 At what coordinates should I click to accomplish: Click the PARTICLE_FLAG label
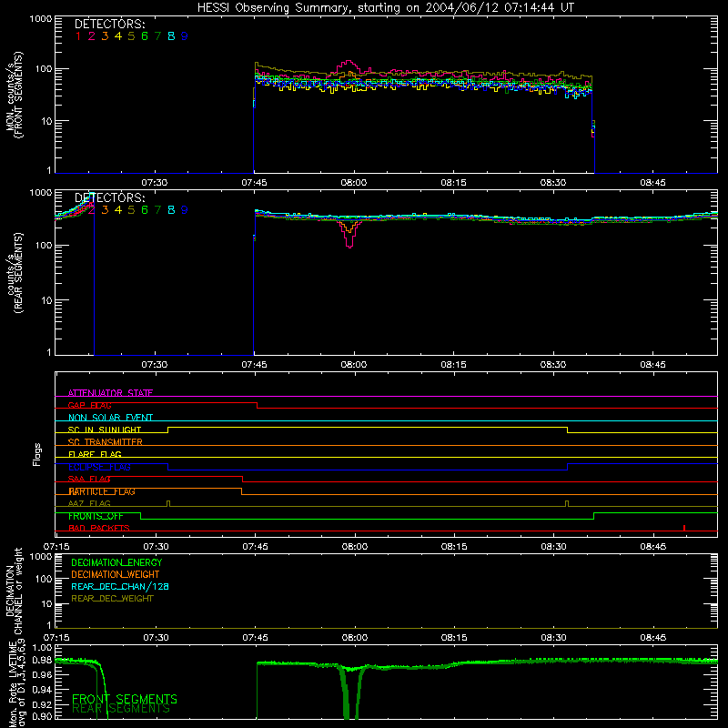point(102,491)
